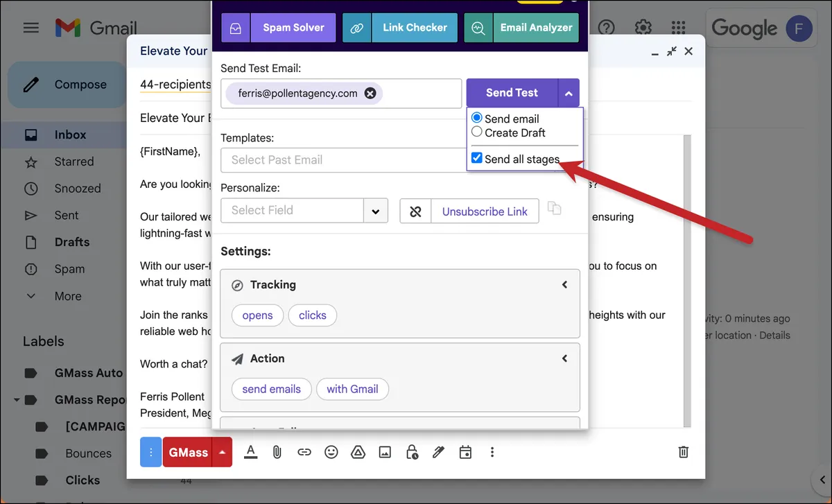Collapse the Action settings section
The height and width of the screenshot is (504, 832).
[x=564, y=358]
